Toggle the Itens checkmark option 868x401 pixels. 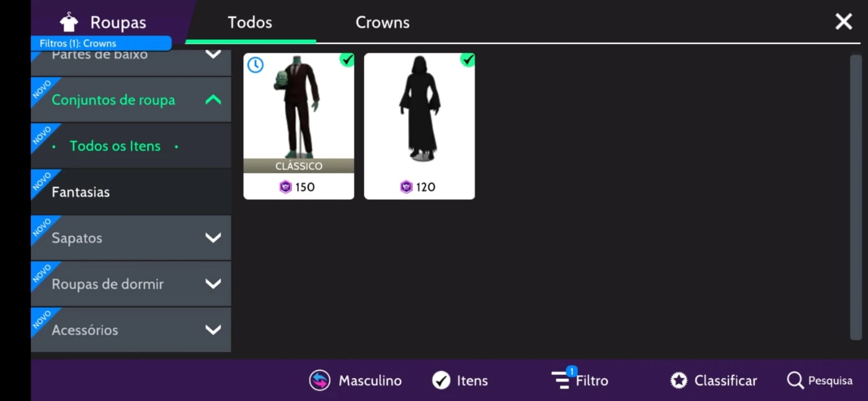(441, 381)
